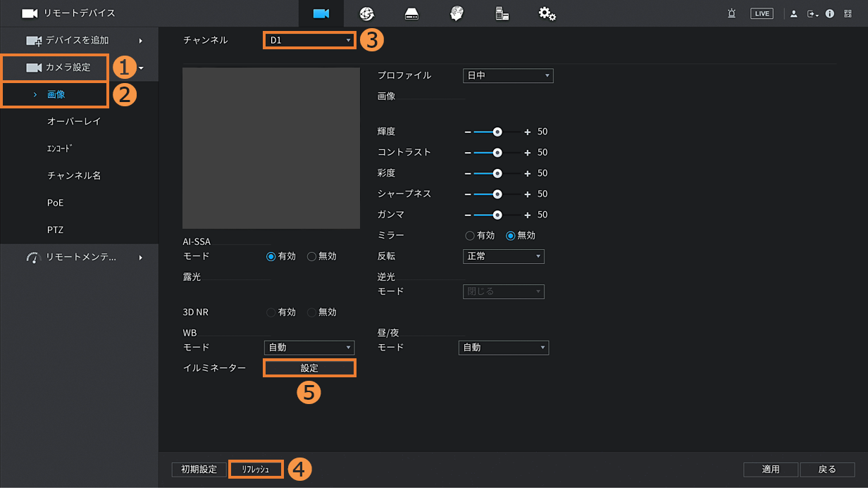The image size is (868, 504).
Task: Open the QR code icon
Action: [848, 13]
